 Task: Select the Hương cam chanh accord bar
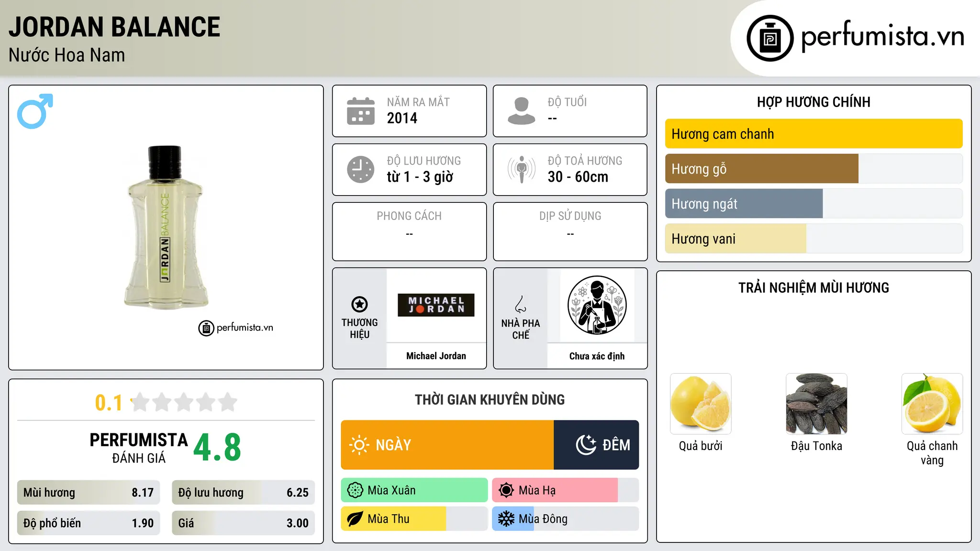click(x=813, y=134)
